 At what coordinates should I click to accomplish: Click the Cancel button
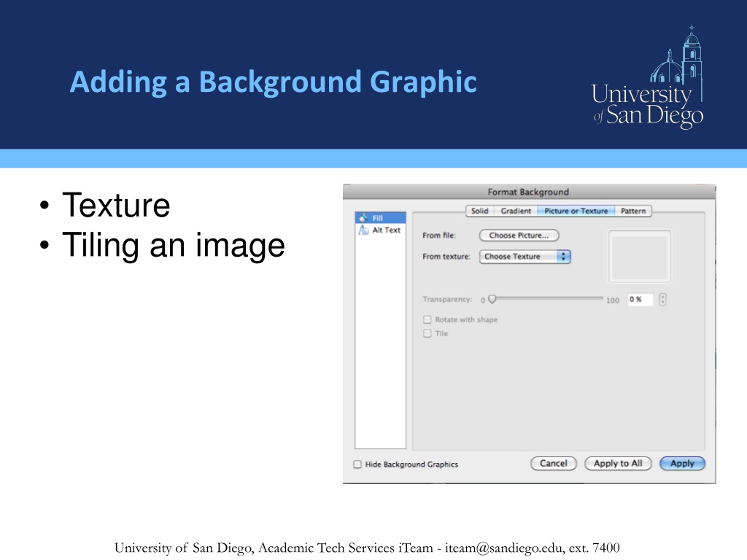coord(553,464)
